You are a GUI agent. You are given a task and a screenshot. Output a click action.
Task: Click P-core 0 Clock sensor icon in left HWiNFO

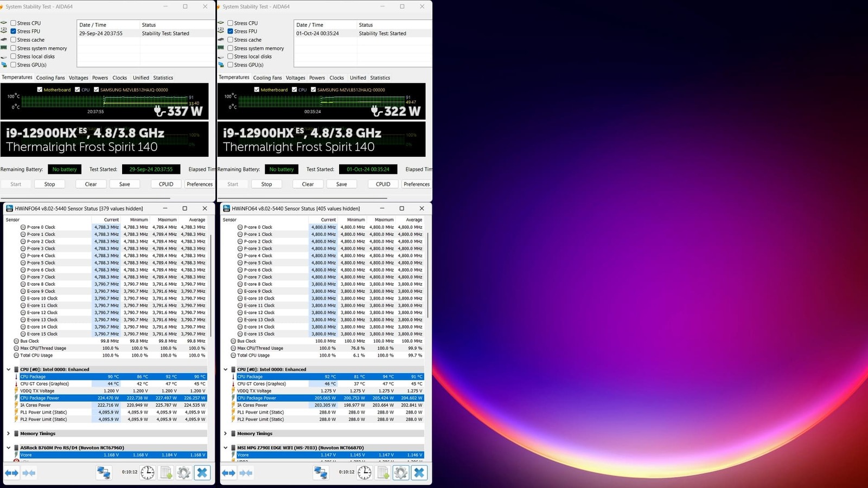click(x=23, y=227)
